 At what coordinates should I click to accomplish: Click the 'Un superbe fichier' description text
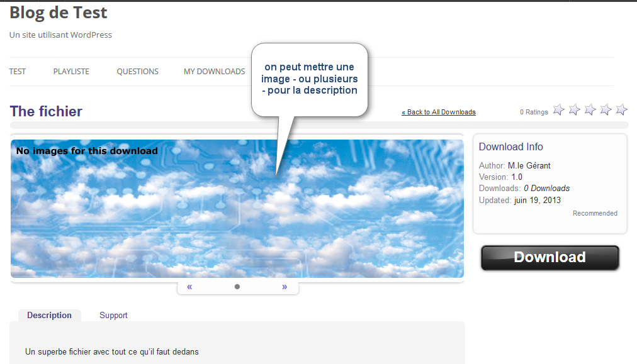pyautogui.click(x=111, y=352)
